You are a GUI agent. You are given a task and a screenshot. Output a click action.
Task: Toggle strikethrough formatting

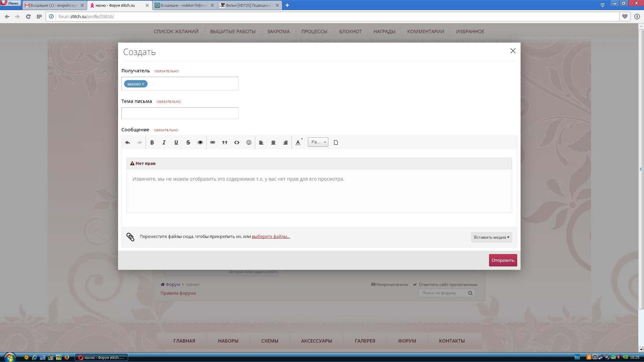tap(188, 142)
